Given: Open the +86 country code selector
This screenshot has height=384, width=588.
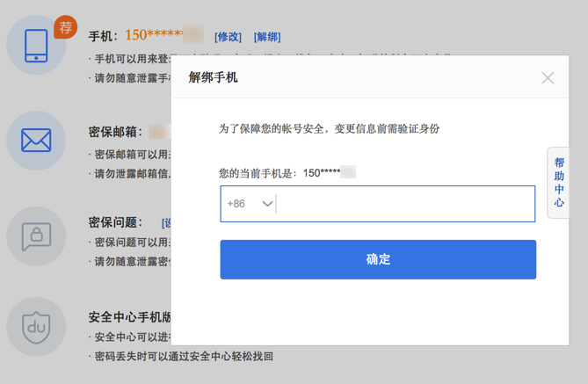Looking at the screenshot, I should pyautogui.click(x=249, y=204).
